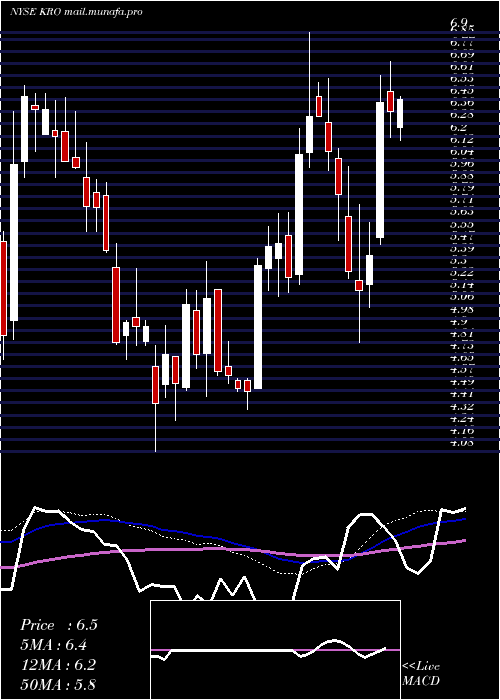The height and width of the screenshot is (700, 500).
Task: Click the 4.49 price axis label
Action: pos(461,382)
